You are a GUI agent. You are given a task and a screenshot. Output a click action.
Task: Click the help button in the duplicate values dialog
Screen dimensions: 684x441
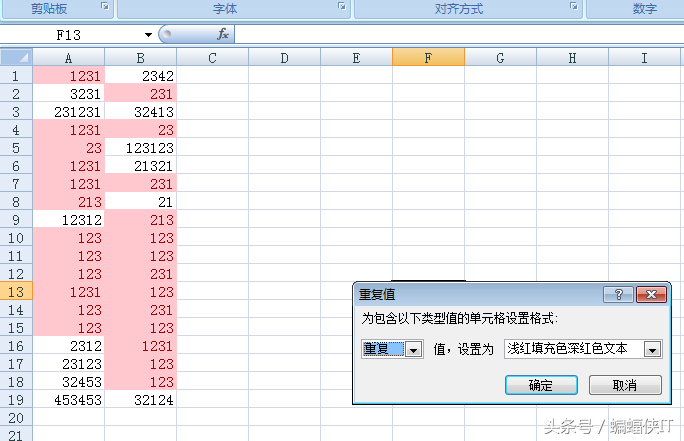click(618, 295)
